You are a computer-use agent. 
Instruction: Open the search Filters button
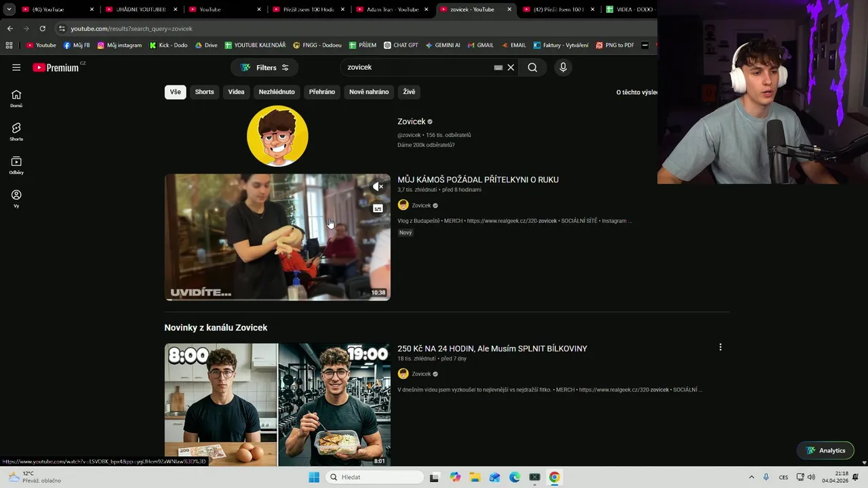pyautogui.click(x=264, y=67)
